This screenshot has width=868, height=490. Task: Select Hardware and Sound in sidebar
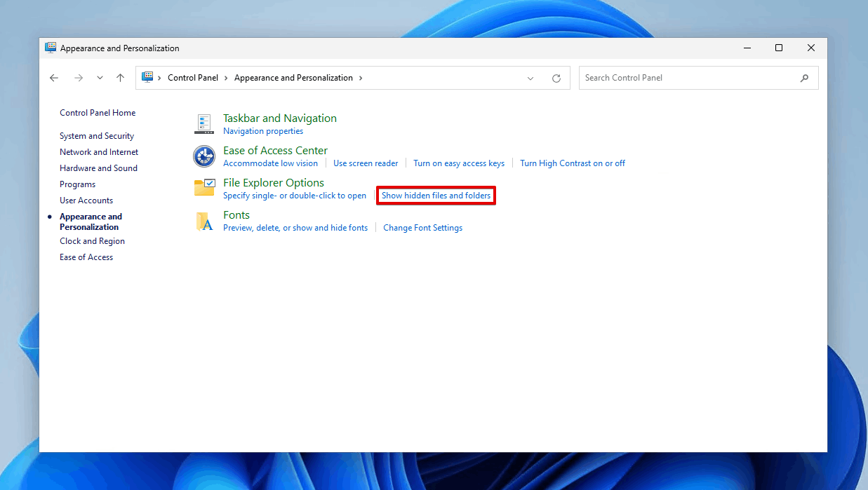pyautogui.click(x=98, y=168)
